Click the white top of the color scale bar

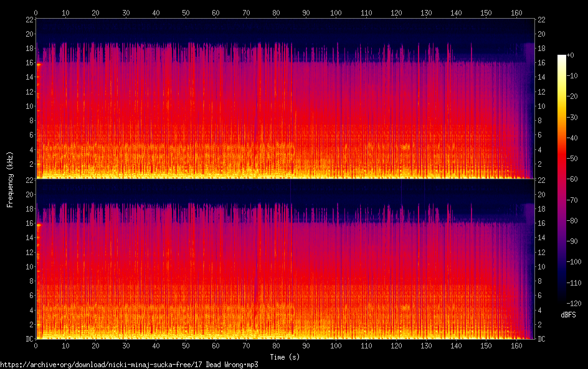[x=562, y=58]
